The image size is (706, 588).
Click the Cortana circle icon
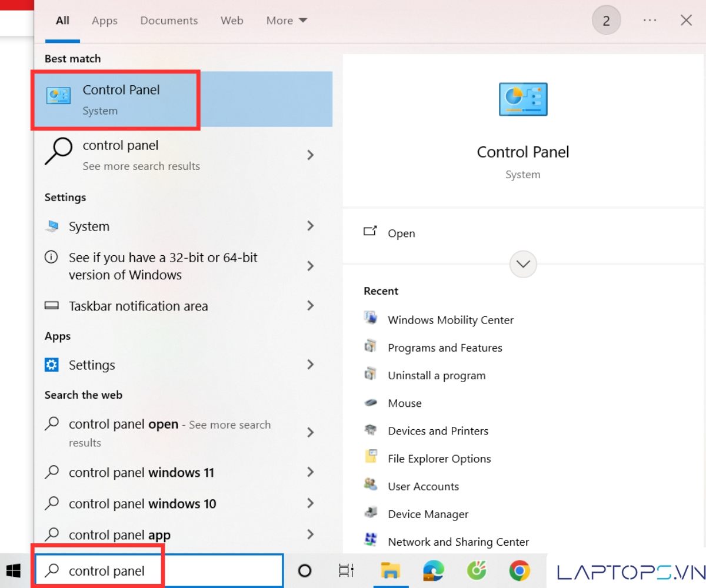point(304,570)
